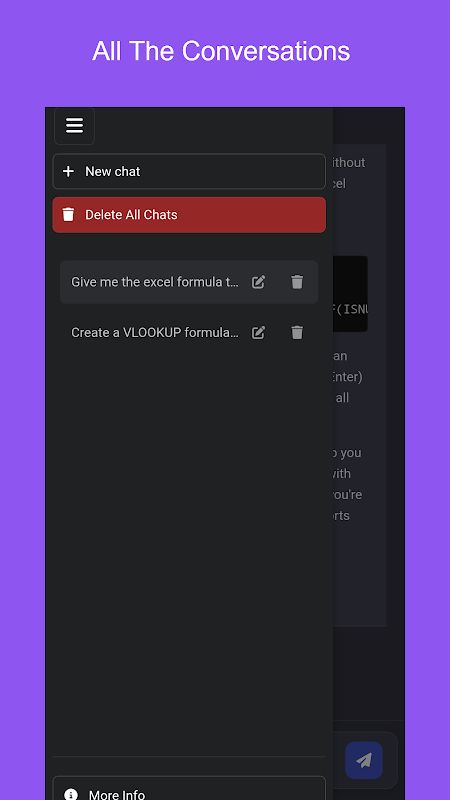Screen dimensions: 450x800
Task: Click the plus icon beside New chat
Action: pyautogui.click(x=68, y=171)
